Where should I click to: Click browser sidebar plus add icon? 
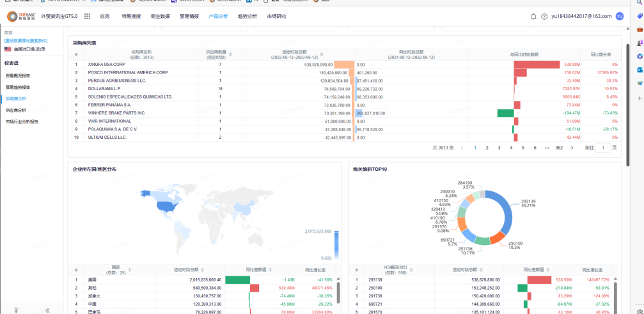tap(640, 98)
